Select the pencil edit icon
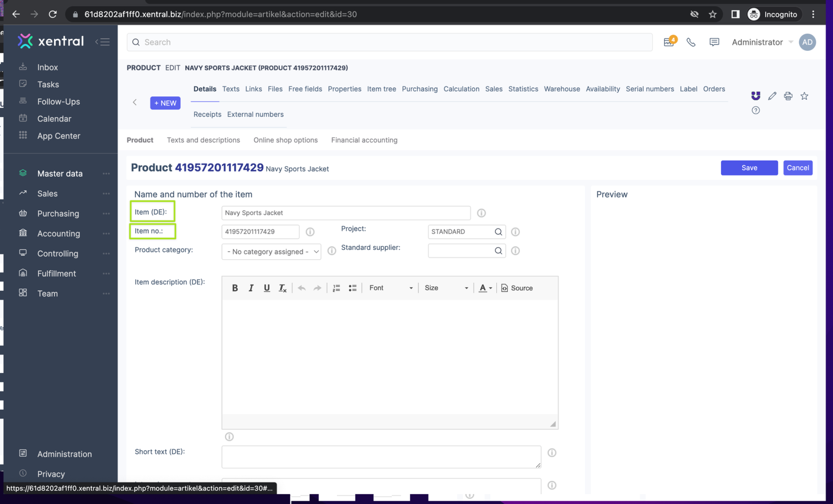This screenshot has height=504, width=833. click(772, 96)
